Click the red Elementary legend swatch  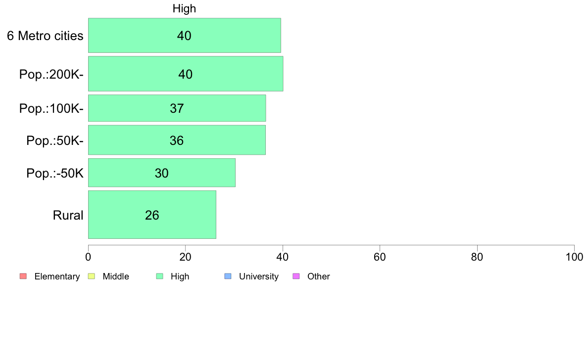[23, 276]
